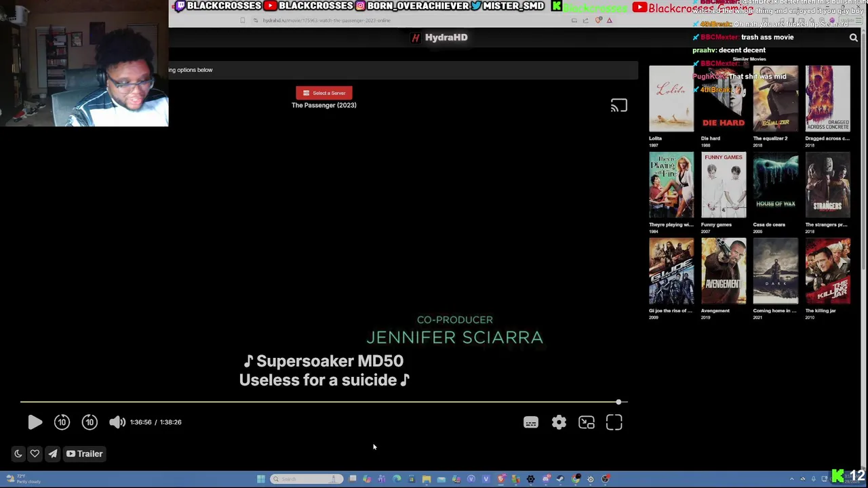Open Task View on taskbar
Screen dimensions: 868x488
coord(353,479)
